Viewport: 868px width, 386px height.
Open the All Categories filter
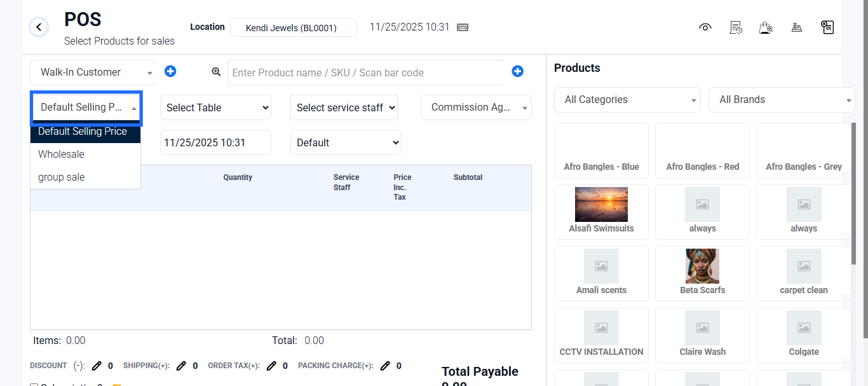(627, 100)
